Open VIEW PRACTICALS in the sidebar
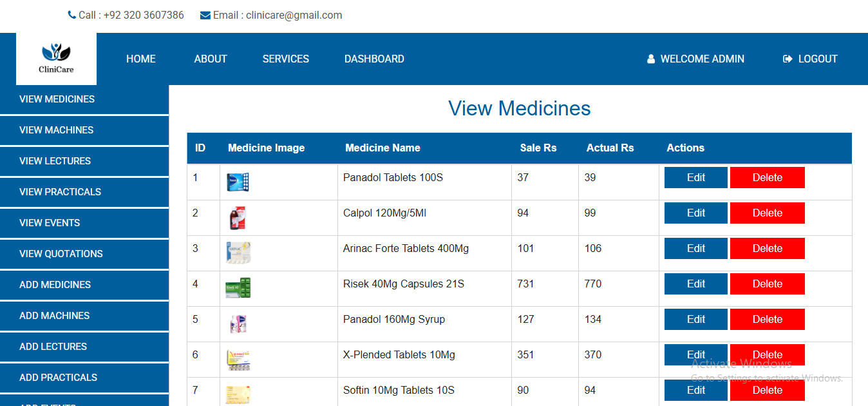 click(84, 192)
